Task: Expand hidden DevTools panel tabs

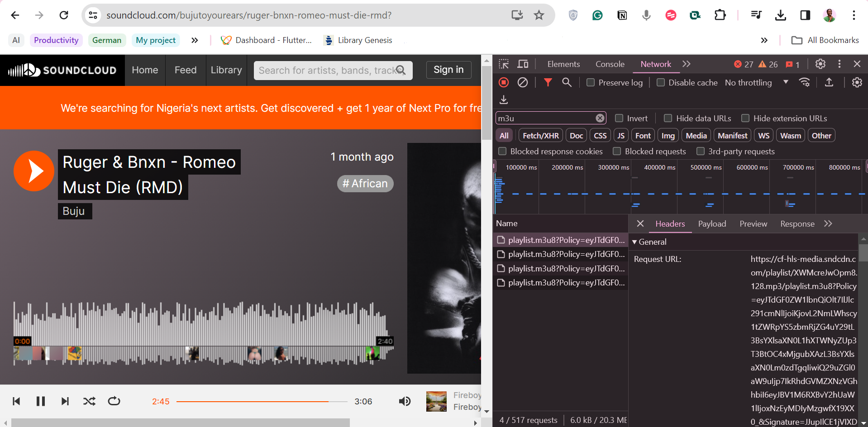Action: click(686, 64)
